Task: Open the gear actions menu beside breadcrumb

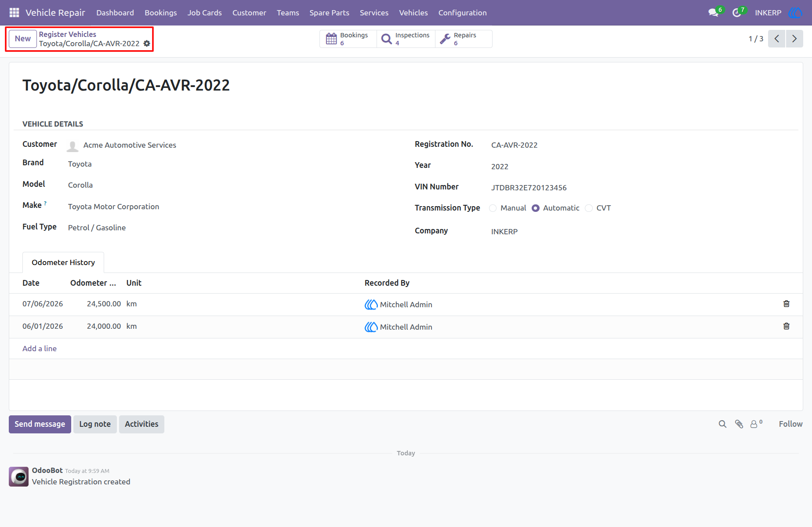Action: tap(147, 44)
